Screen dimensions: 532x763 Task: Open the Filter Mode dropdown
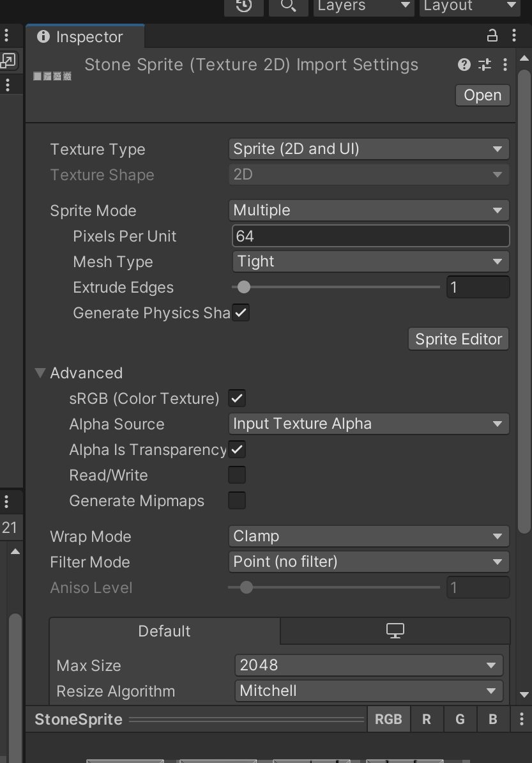[369, 562]
